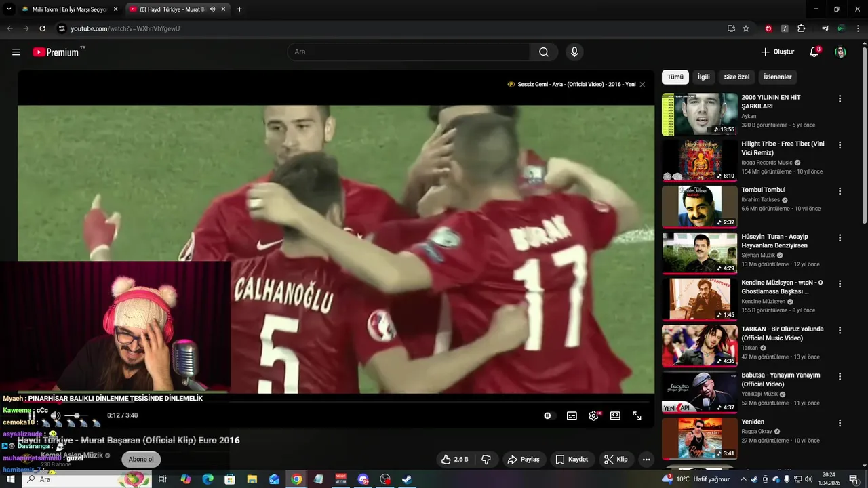This screenshot has height=488, width=868.
Task: Open options for TARKAN Bir Oluruz Yolunda
Action: (840, 330)
